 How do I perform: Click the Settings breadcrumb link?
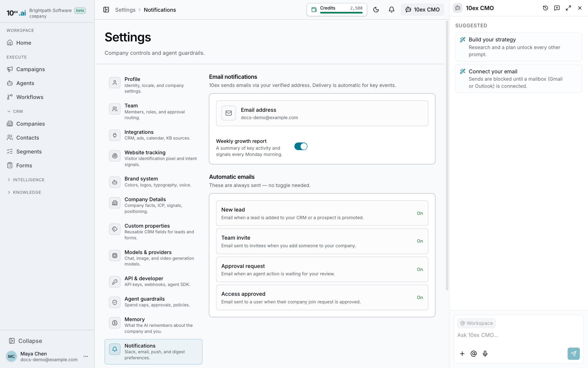[125, 10]
